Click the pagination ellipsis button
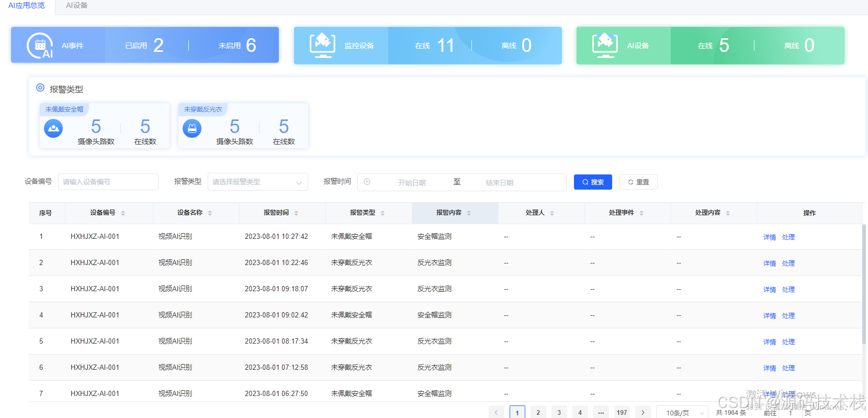This screenshot has width=868, height=418. pos(601,412)
